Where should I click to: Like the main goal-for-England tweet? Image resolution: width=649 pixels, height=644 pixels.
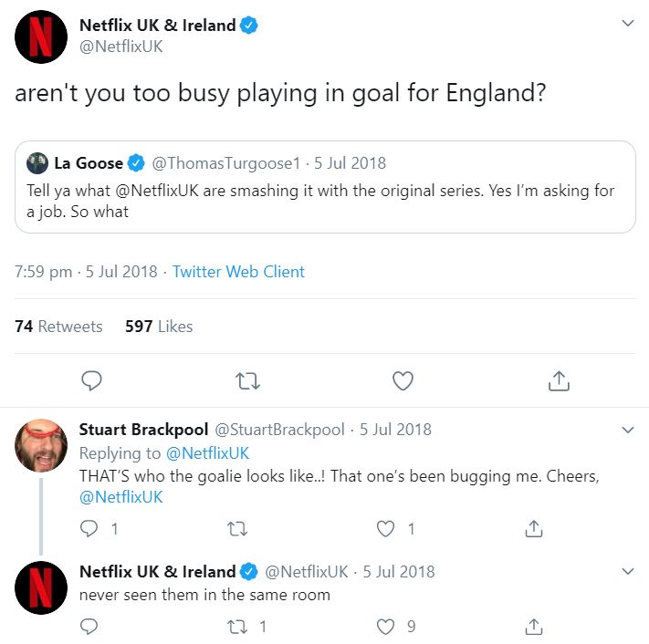tap(403, 379)
